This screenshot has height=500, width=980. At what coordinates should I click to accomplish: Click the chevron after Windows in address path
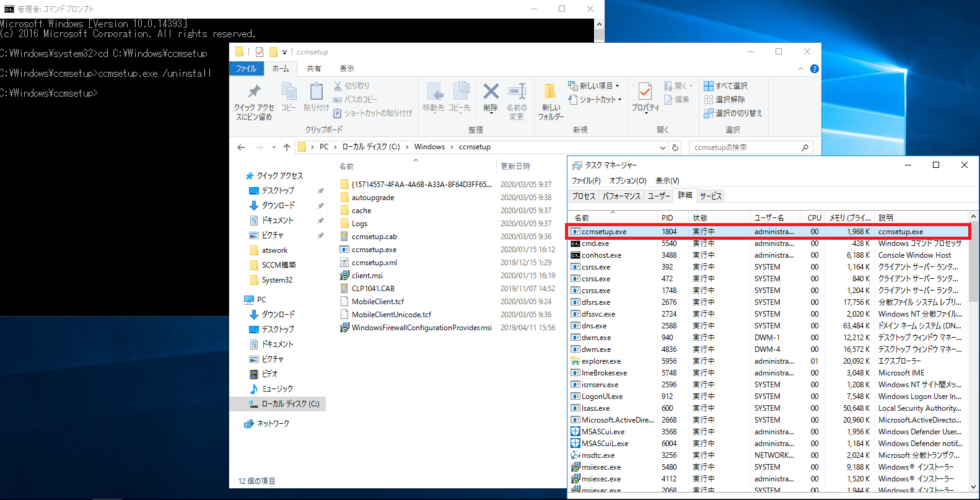pyautogui.click(x=452, y=147)
